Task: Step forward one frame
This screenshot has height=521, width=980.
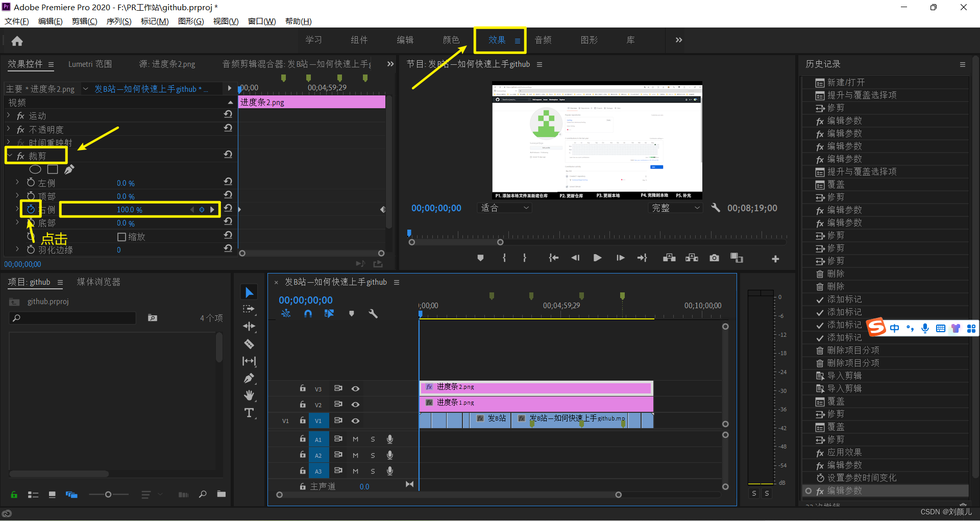Action: [x=620, y=258]
